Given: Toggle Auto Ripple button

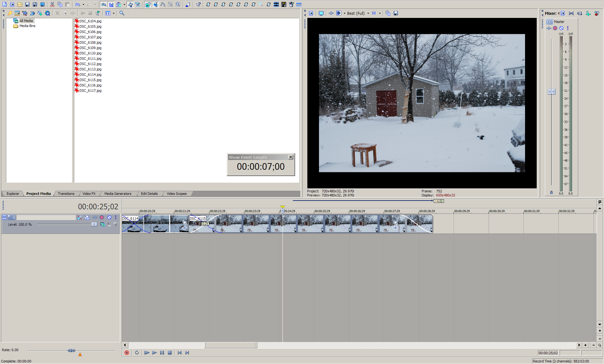Looking at the screenshot, I should coord(119,4).
